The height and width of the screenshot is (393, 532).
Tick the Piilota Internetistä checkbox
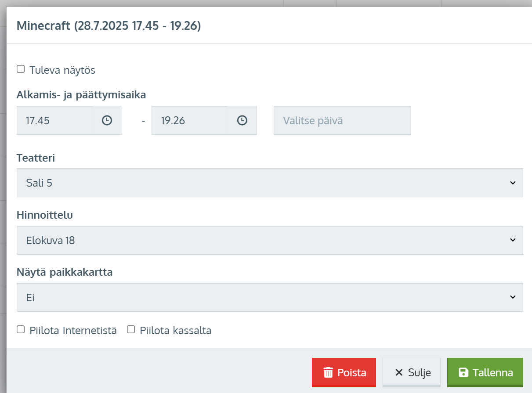coord(21,329)
